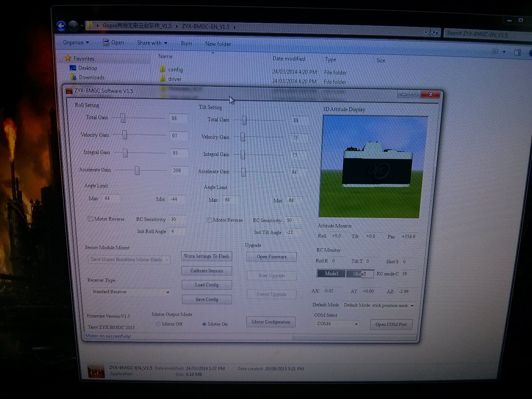The width and height of the screenshot is (532, 399).
Task: Open the Default Mode dropdown
Action: point(379,306)
